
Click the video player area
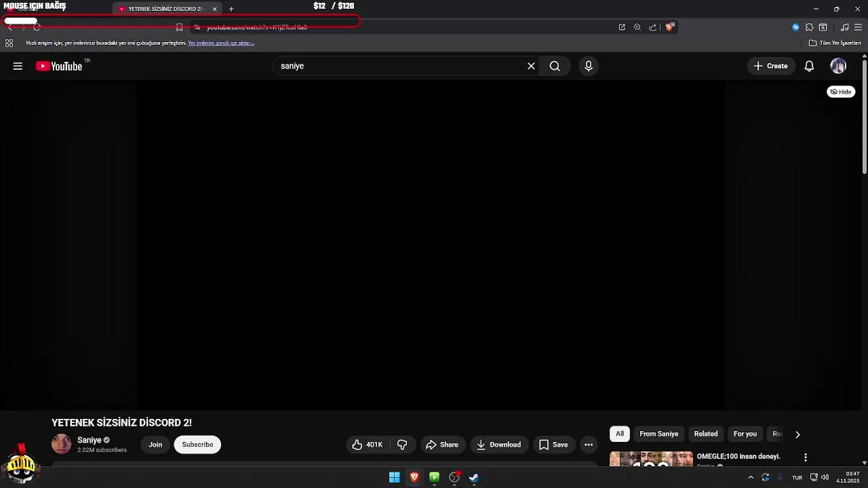coord(431,245)
